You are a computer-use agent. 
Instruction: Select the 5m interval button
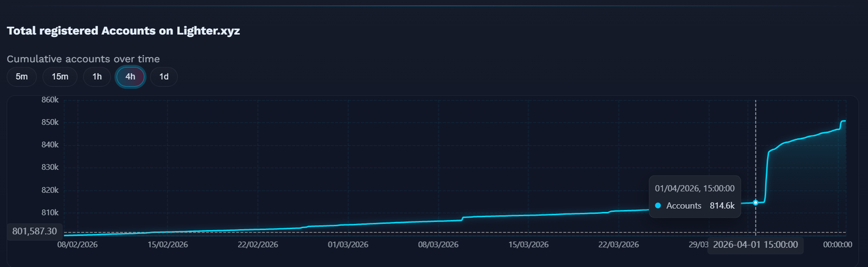point(22,77)
